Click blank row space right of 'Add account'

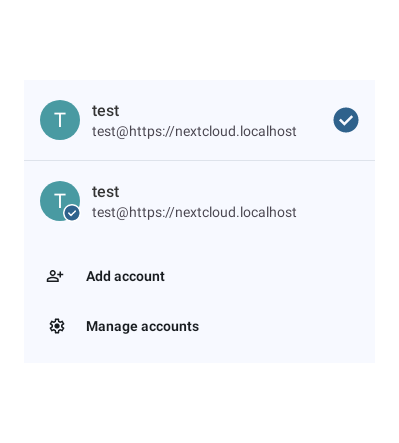coord(268,276)
